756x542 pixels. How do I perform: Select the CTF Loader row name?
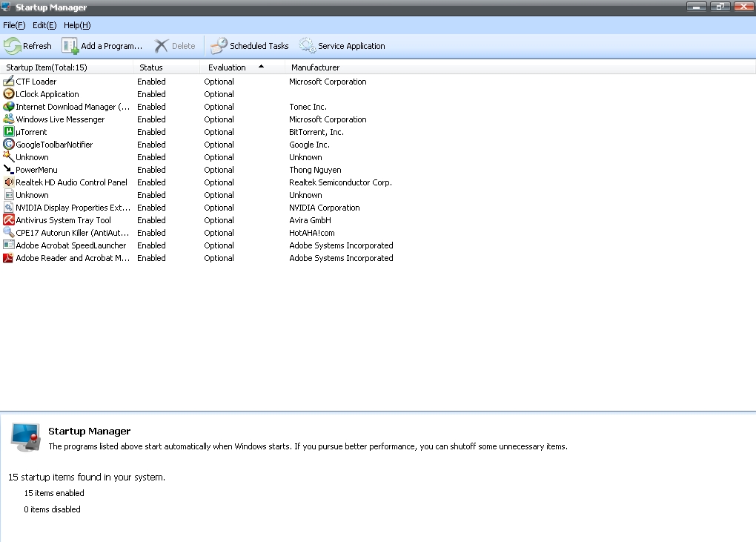36,82
